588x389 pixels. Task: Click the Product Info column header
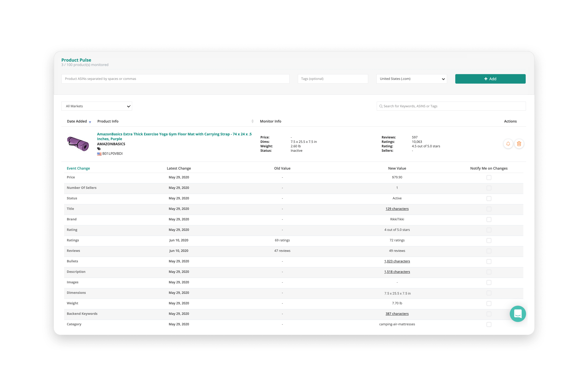pyautogui.click(x=108, y=121)
